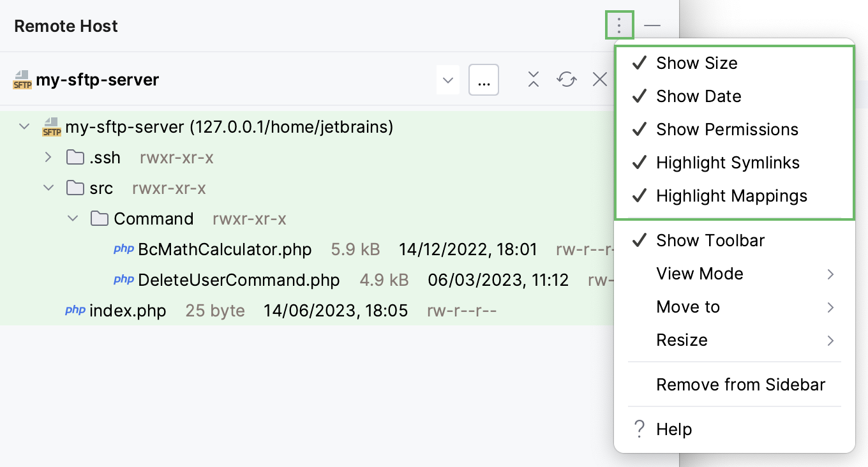Disable Show Permissions
Viewport: 868px width, 467px height.
728,129
